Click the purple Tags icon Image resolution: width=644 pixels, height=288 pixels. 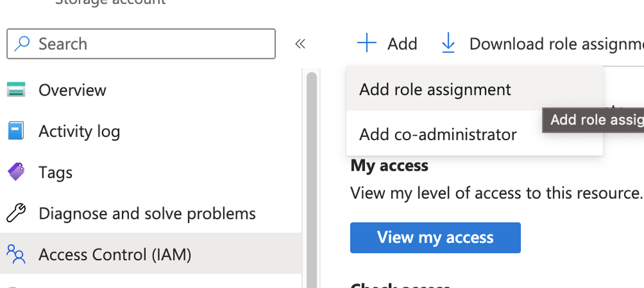point(16,172)
